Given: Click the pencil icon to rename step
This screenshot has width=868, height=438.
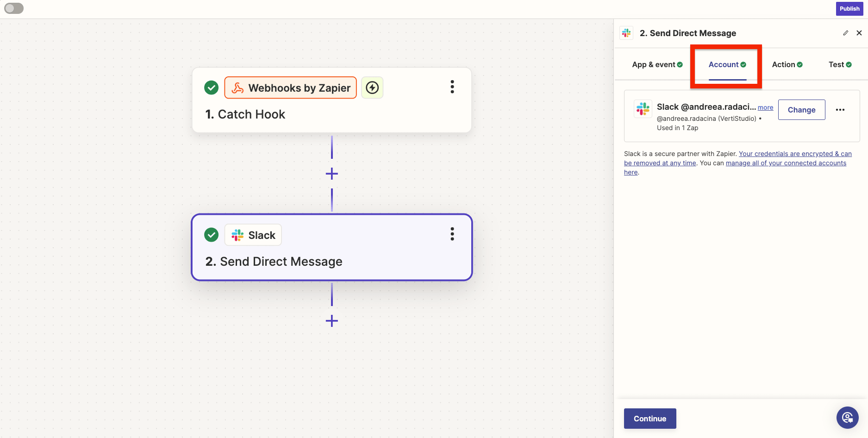Looking at the screenshot, I should [x=845, y=33].
